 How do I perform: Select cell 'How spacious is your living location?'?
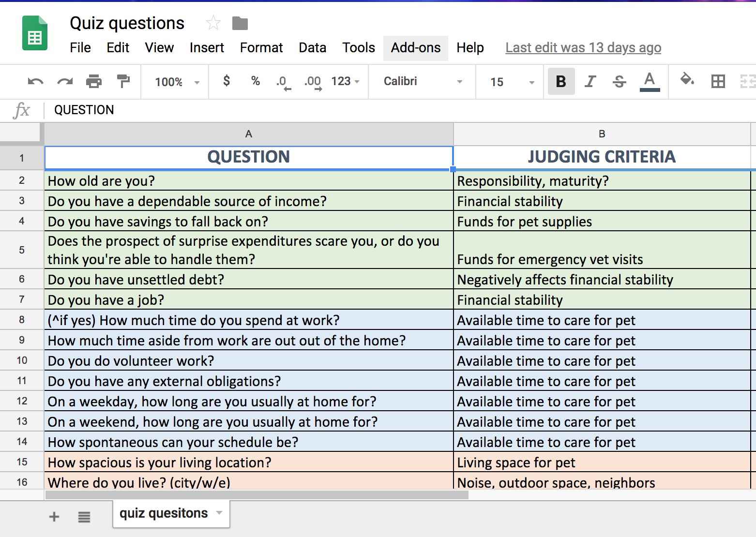(249, 462)
